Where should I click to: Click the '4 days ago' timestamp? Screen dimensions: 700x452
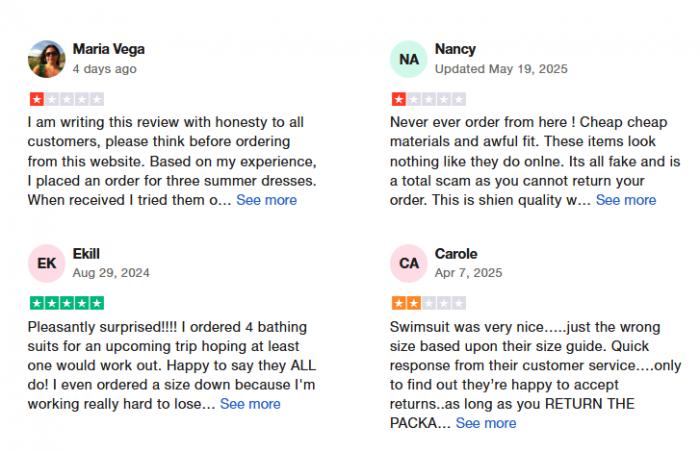coord(104,69)
